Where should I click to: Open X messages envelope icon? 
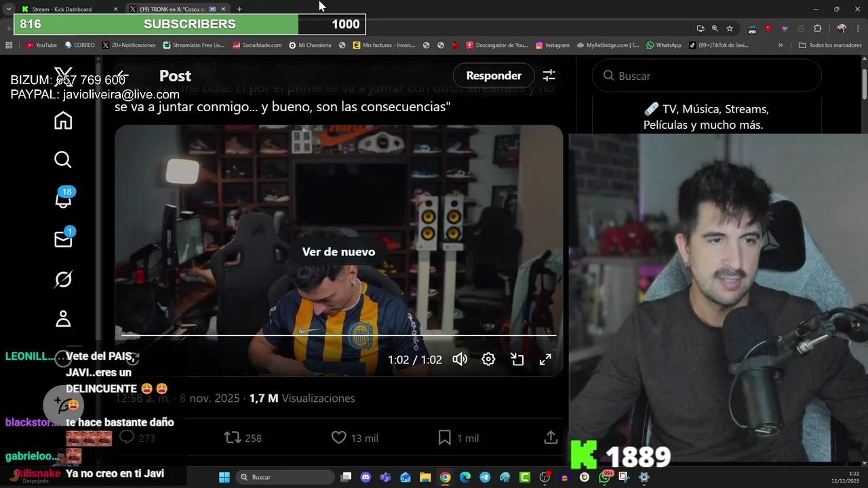click(63, 239)
